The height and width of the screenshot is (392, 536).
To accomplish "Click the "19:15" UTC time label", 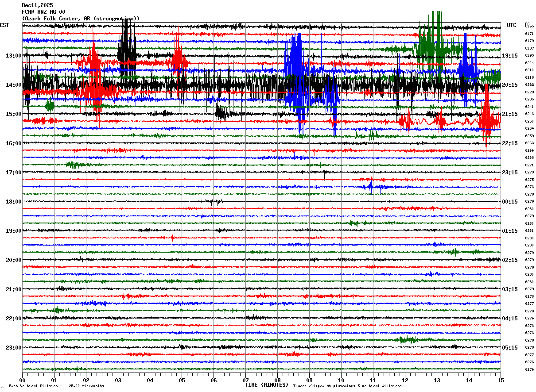I will pyautogui.click(x=510, y=56).
